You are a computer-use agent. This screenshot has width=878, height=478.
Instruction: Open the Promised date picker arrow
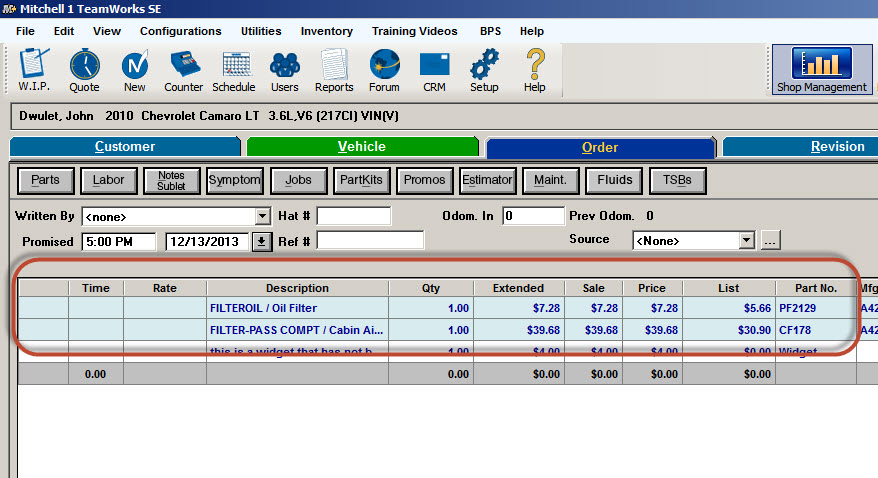pyautogui.click(x=261, y=242)
